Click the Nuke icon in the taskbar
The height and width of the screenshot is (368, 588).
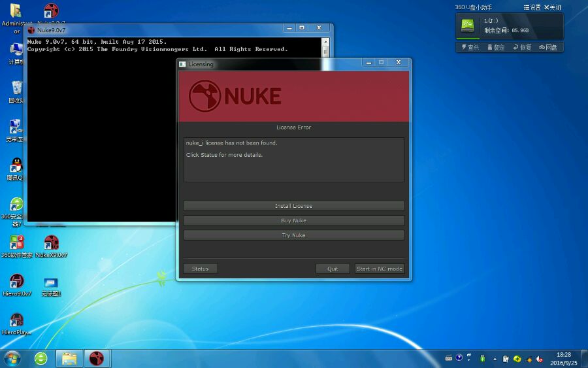pos(97,358)
